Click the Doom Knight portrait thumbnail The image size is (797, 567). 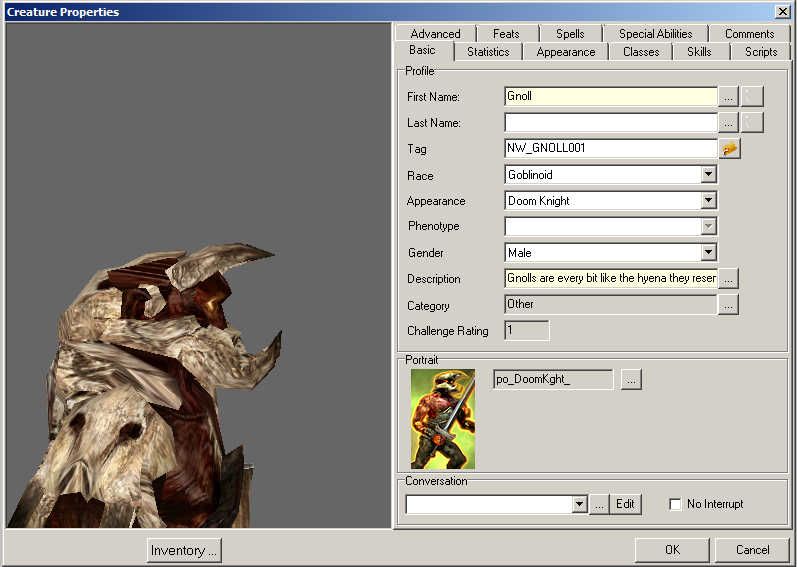(443, 419)
